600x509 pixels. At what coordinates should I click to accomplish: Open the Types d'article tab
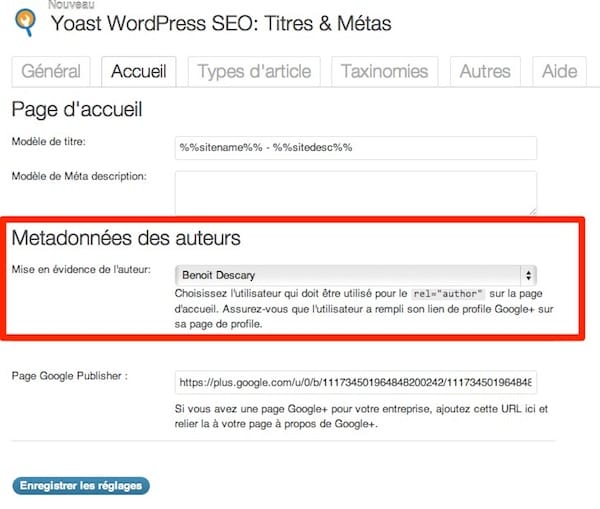point(254,72)
